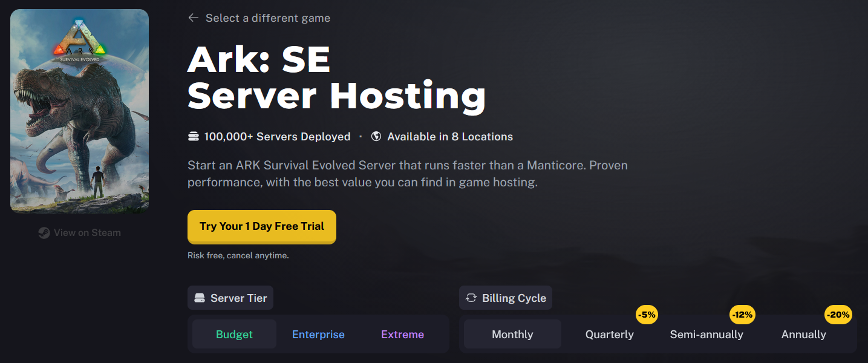Click the Billing Cycle refresh icon
The height and width of the screenshot is (363, 868).
[x=471, y=298]
